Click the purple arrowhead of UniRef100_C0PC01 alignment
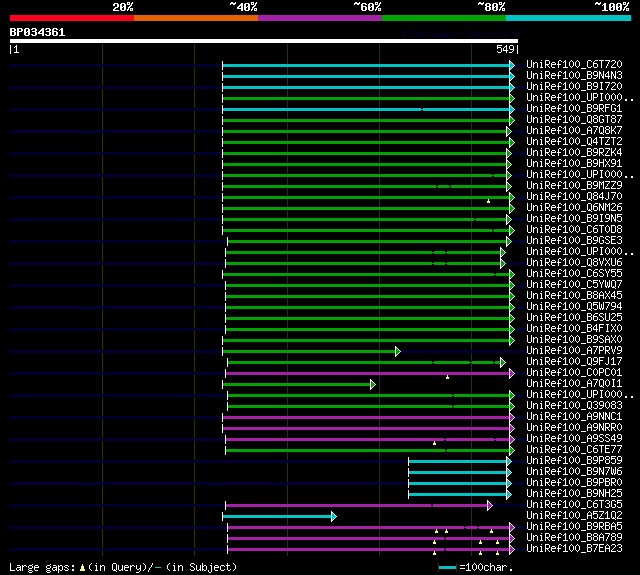The image size is (640, 575). pyautogui.click(x=512, y=373)
